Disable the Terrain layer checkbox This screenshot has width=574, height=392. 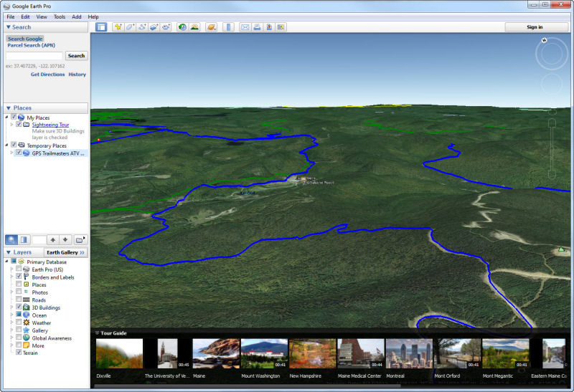(19, 353)
